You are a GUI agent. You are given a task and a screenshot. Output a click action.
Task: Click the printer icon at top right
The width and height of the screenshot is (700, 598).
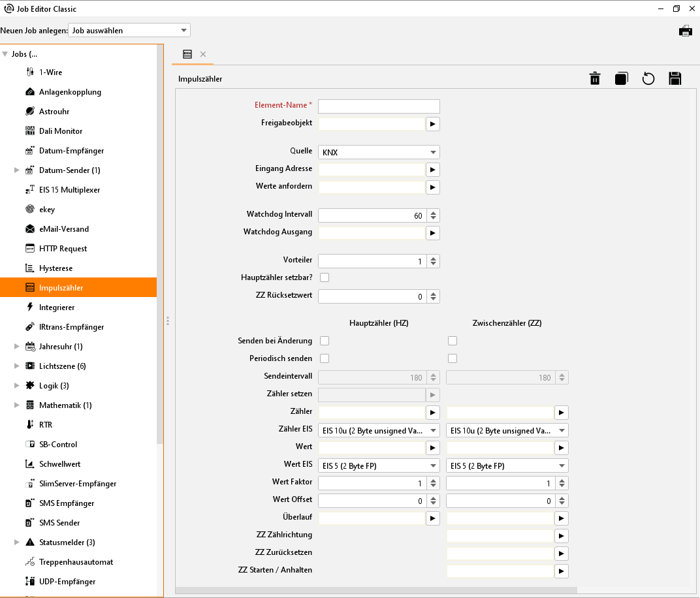click(685, 31)
